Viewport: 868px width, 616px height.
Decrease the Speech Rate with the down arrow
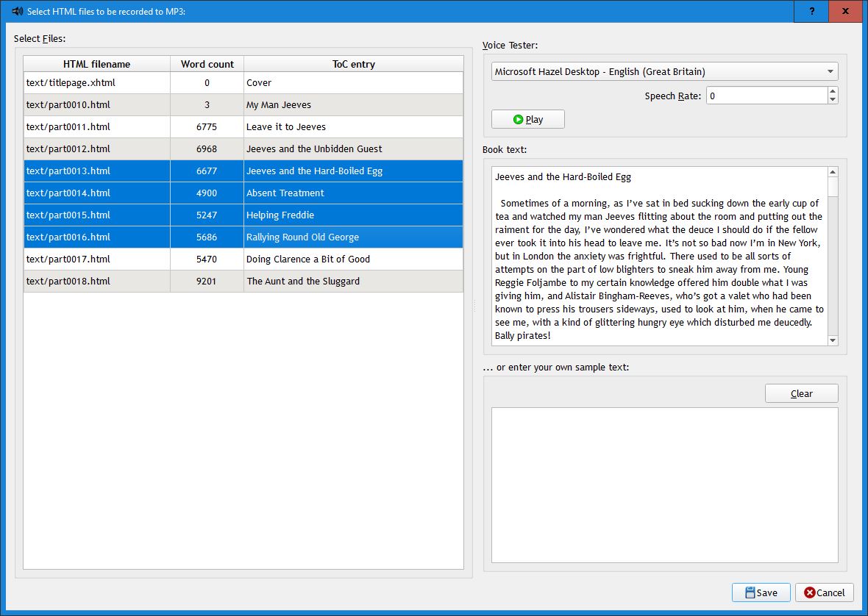tap(833, 100)
